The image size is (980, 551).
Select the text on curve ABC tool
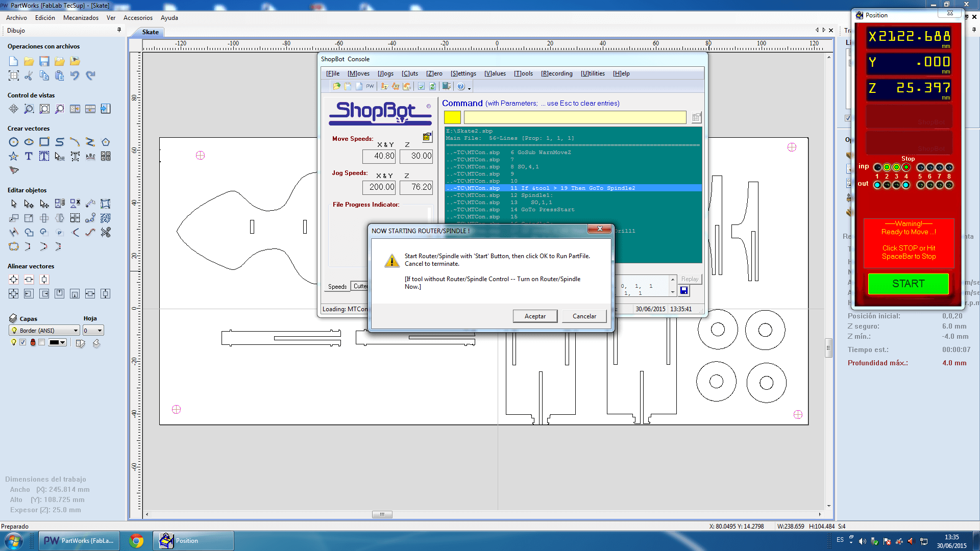click(x=90, y=156)
